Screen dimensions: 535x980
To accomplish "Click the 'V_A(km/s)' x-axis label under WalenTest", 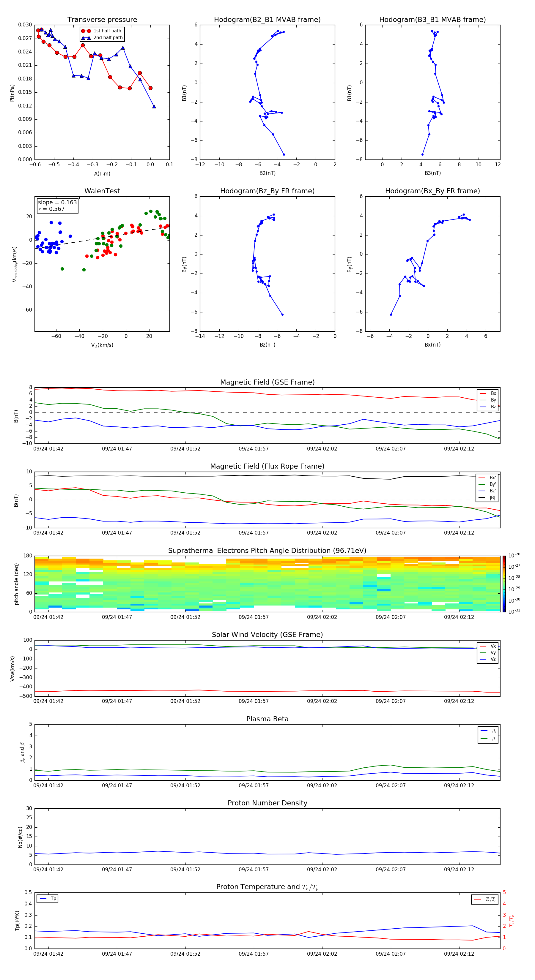I will pyautogui.click(x=102, y=345).
